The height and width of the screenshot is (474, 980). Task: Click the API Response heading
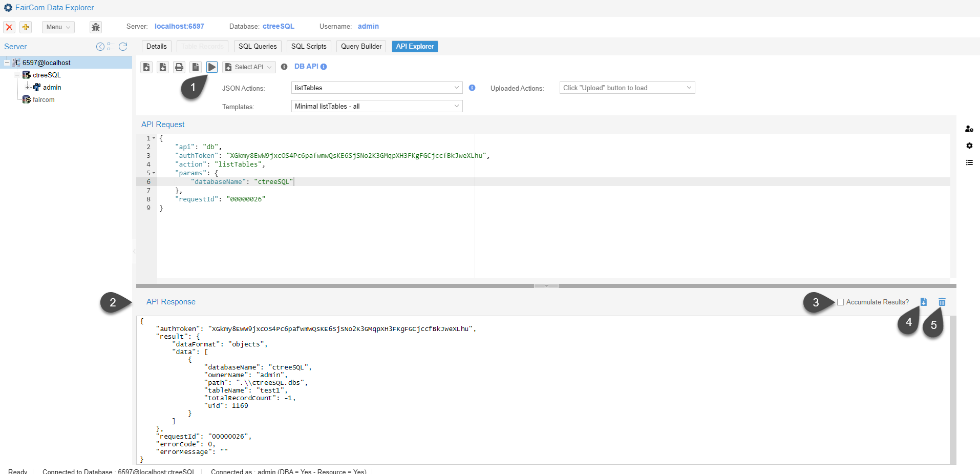click(171, 302)
